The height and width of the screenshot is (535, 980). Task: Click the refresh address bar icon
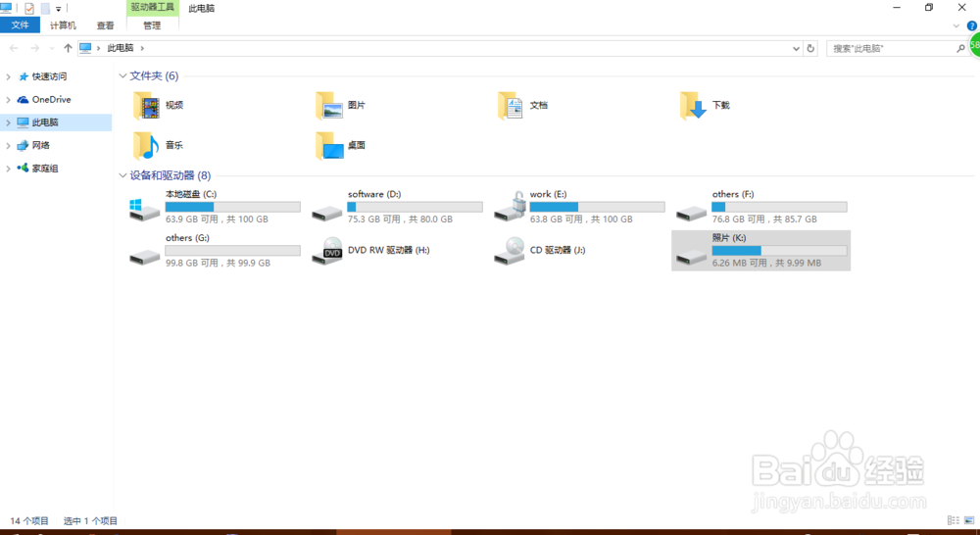(810, 48)
